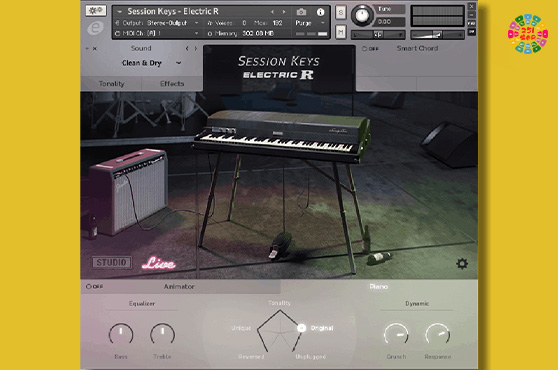Click the Max voices value 192
This screenshot has height=370, width=558.
[277, 23]
